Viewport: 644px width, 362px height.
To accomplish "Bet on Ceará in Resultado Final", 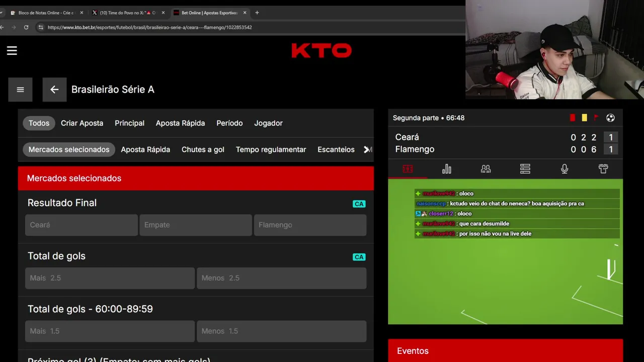I will 82,225.
